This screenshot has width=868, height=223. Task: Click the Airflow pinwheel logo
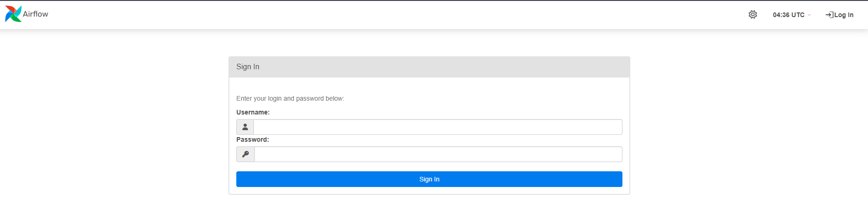pyautogui.click(x=13, y=14)
